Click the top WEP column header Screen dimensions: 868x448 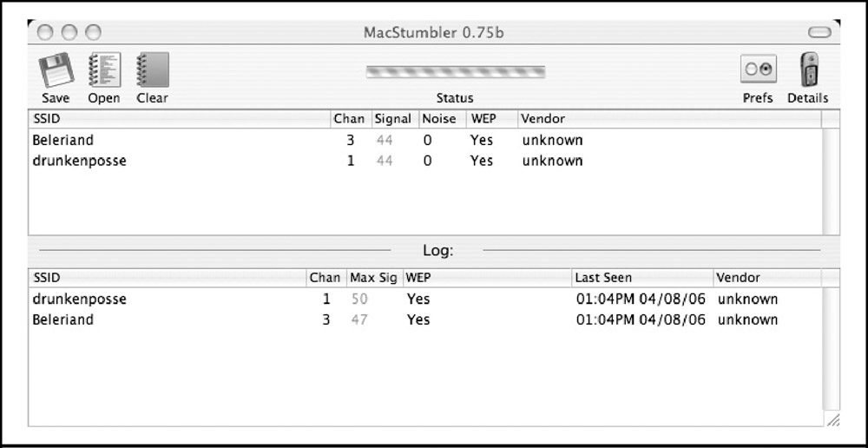(x=492, y=119)
